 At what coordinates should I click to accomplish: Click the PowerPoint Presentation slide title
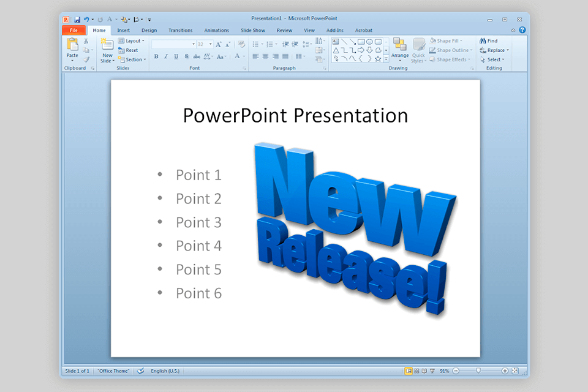click(x=295, y=116)
